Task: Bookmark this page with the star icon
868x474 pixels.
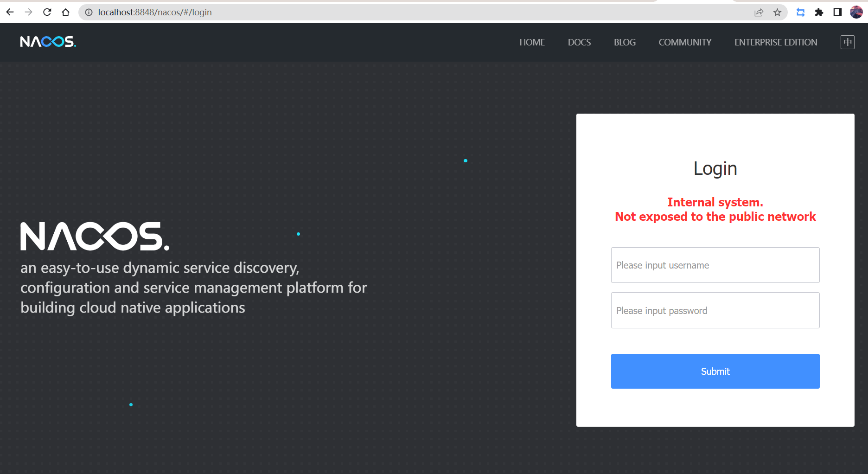Action: point(777,13)
